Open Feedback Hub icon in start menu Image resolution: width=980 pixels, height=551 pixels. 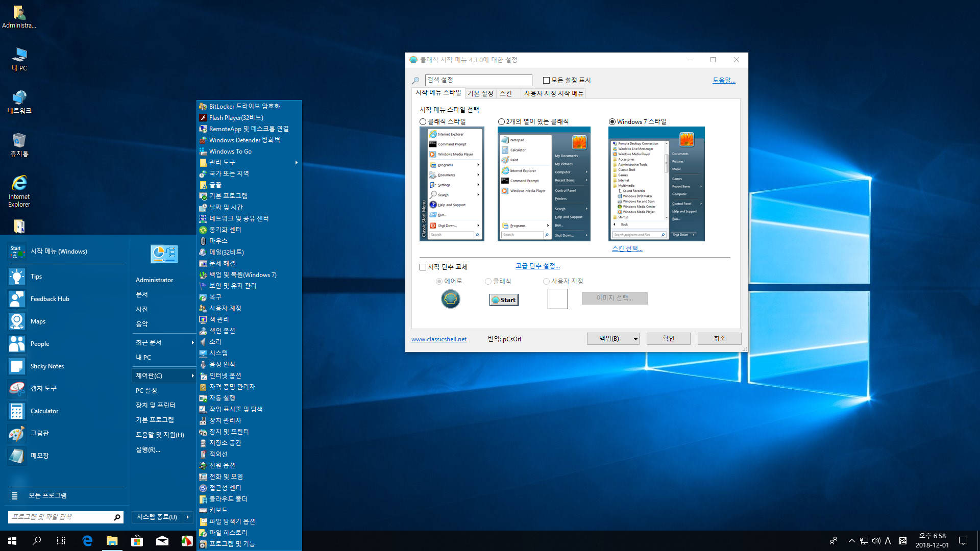pos(17,299)
